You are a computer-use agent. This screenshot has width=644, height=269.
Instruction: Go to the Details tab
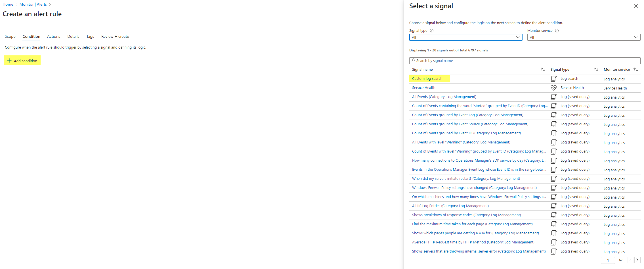(x=73, y=36)
